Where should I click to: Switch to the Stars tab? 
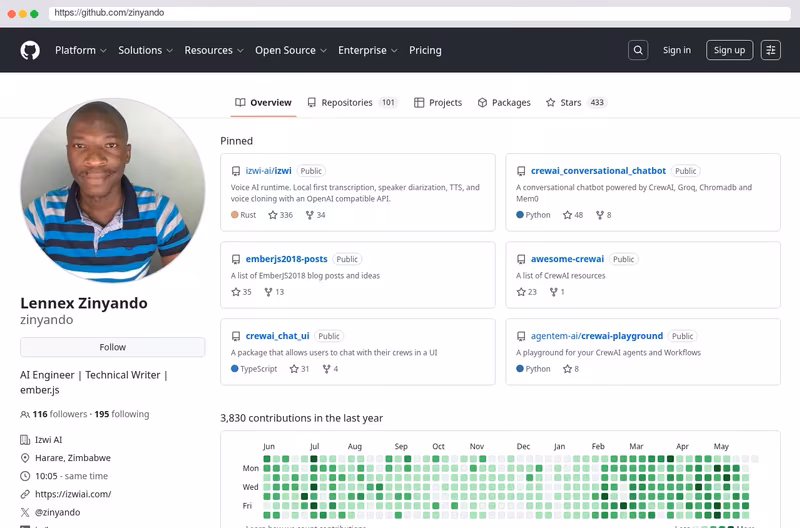(x=577, y=103)
